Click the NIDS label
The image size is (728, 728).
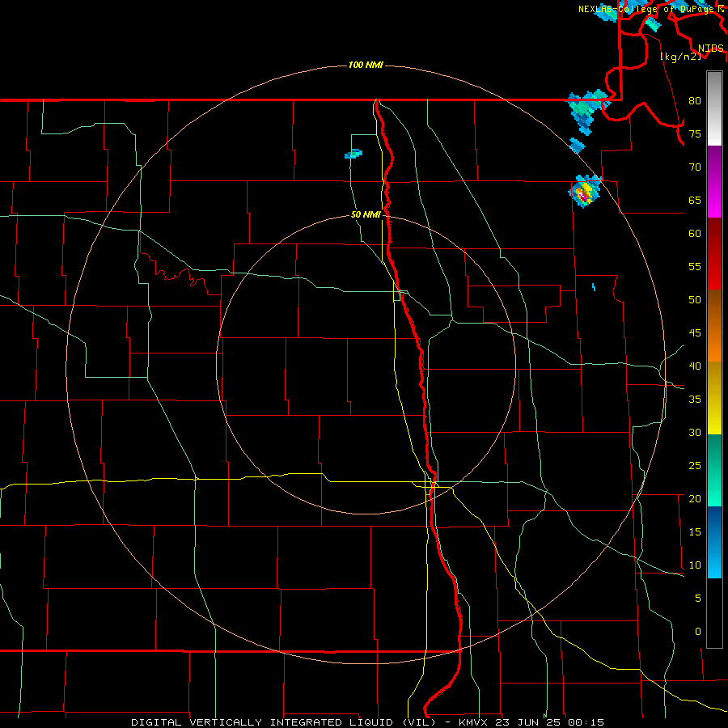[x=710, y=48]
